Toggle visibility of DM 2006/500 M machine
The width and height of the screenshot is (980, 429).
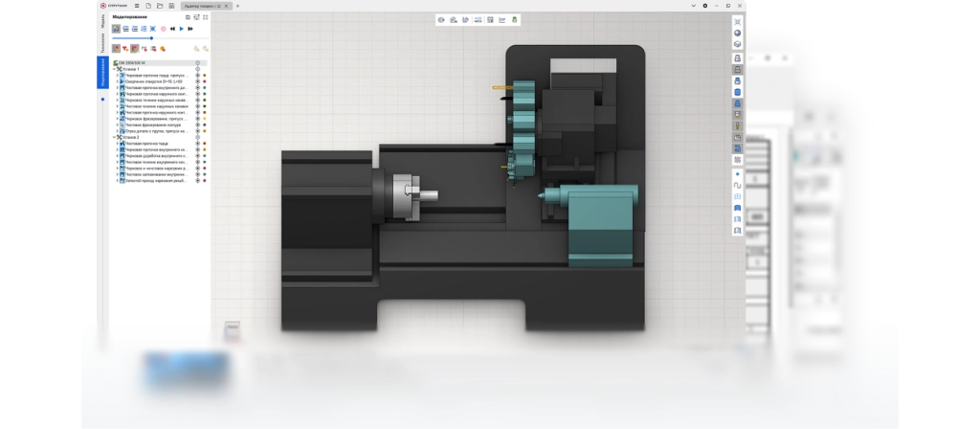(197, 63)
